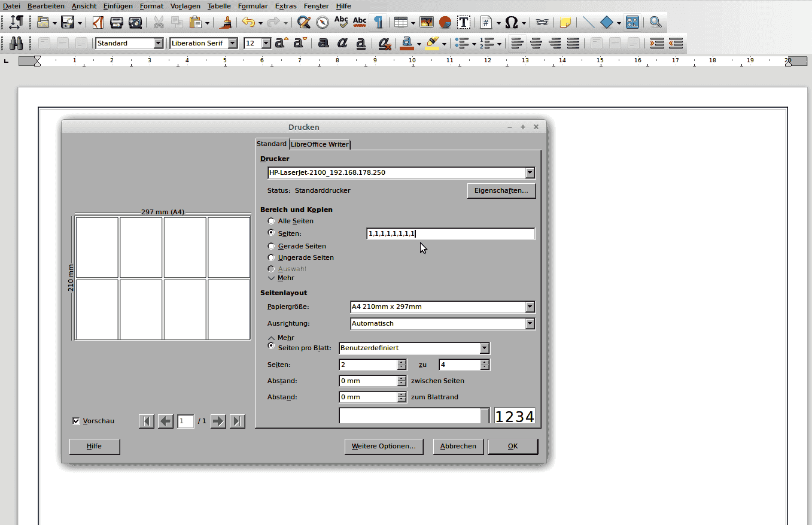Insert special character Omega icon
Screen dimensions: 812x525
(x=511, y=23)
